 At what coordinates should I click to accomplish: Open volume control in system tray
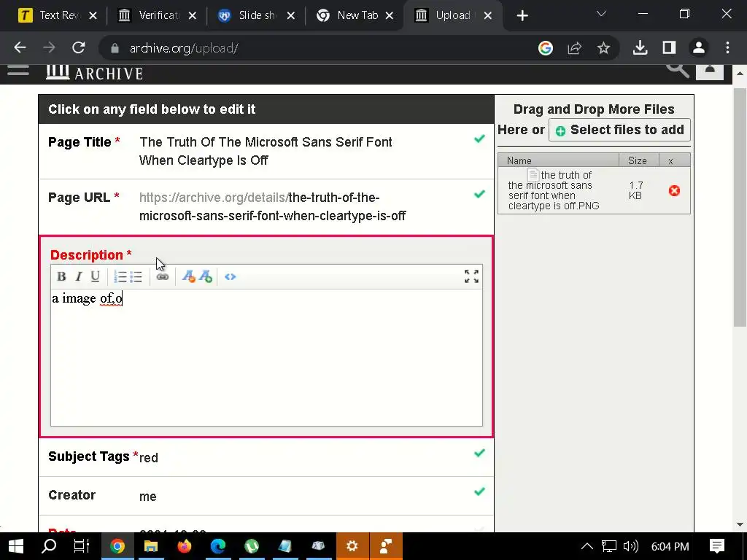[x=631, y=546]
